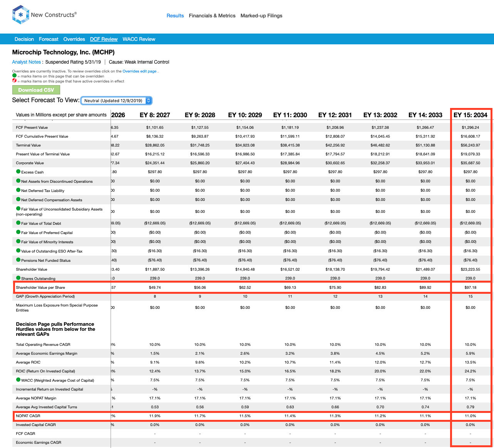Click green override dot beside Excess Cash
Image resolution: width=494 pixels, height=448 pixels.
(18, 172)
